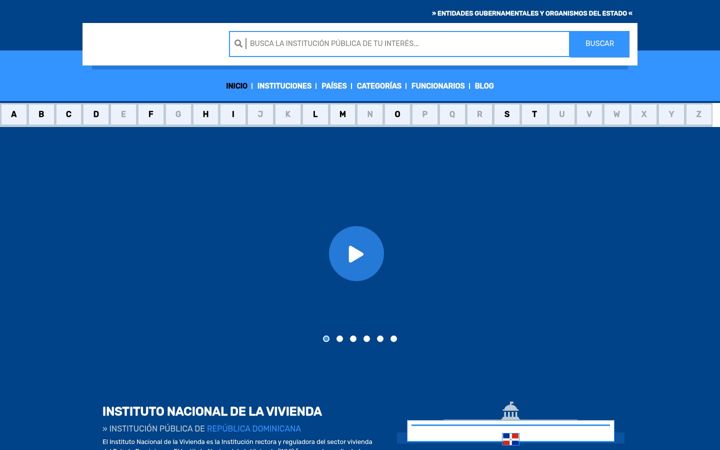Screen dimensions: 720x450
Task: Open the INICIO menu item
Action: [x=236, y=86]
